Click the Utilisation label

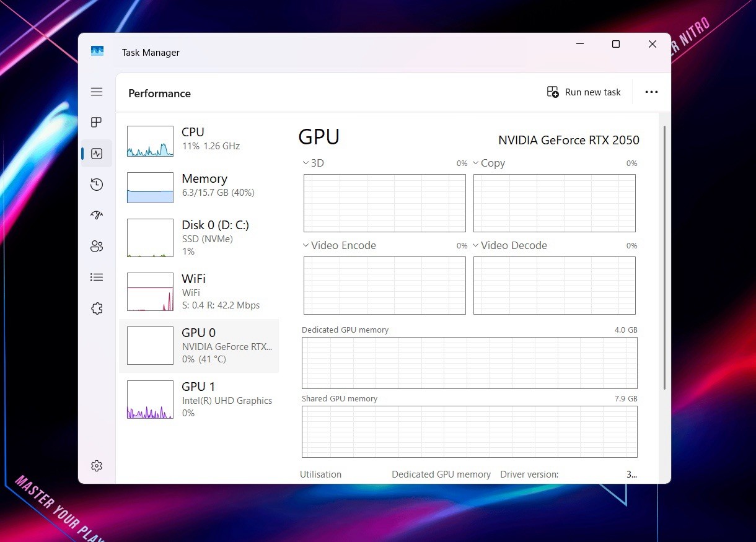point(320,474)
